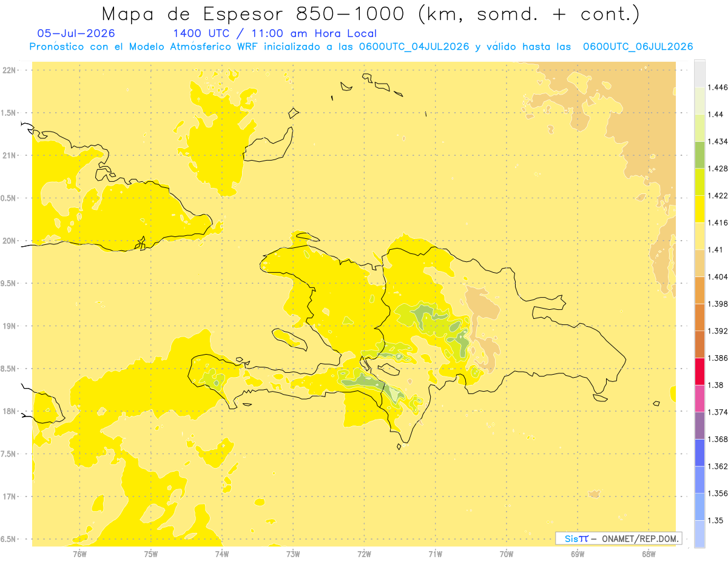Viewport: 728px width, 562px height.
Task: Click the colorbar value '1.416'
Action: click(x=718, y=222)
